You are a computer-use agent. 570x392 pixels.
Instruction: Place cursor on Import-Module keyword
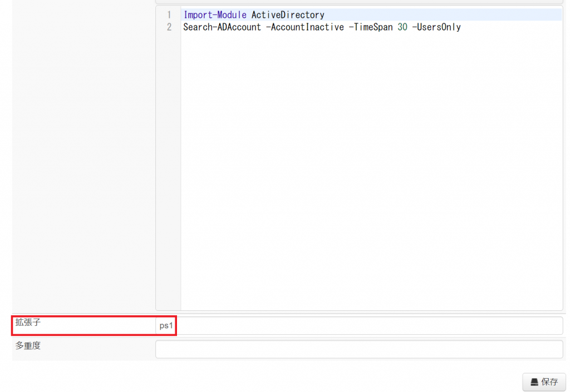click(215, 15)
